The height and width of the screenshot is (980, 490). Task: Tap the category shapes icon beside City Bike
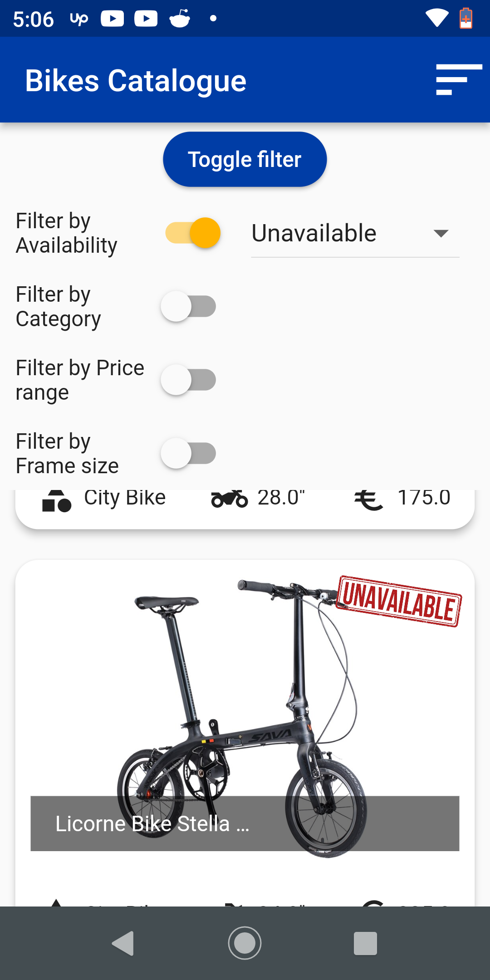(57, 501)
